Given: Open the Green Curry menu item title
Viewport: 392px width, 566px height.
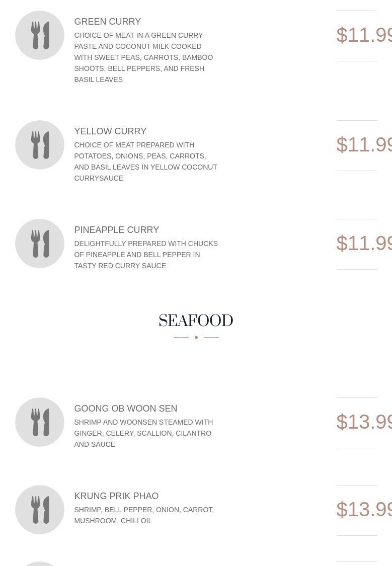Looking at the screenshot, I should click(107, 22).
